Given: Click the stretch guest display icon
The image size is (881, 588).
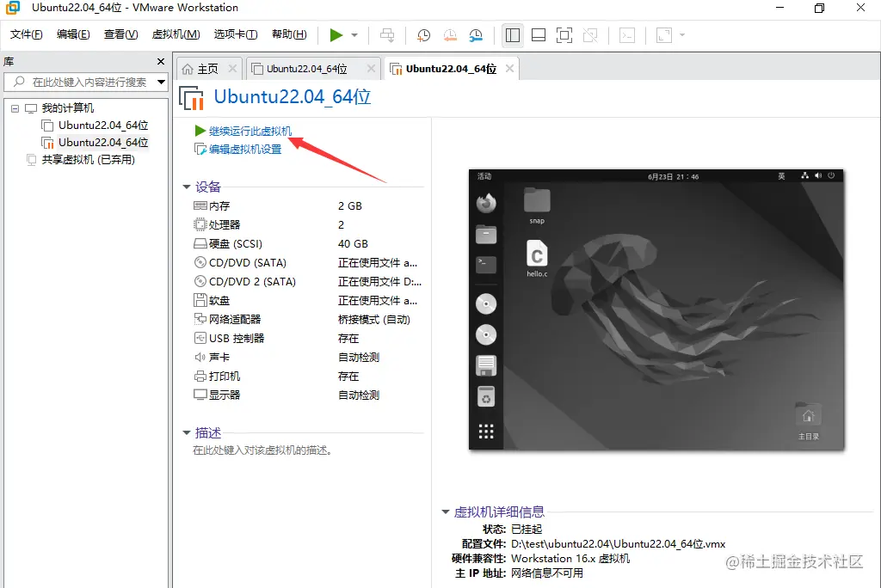Looking at the screenshot, I should [664, 35].
